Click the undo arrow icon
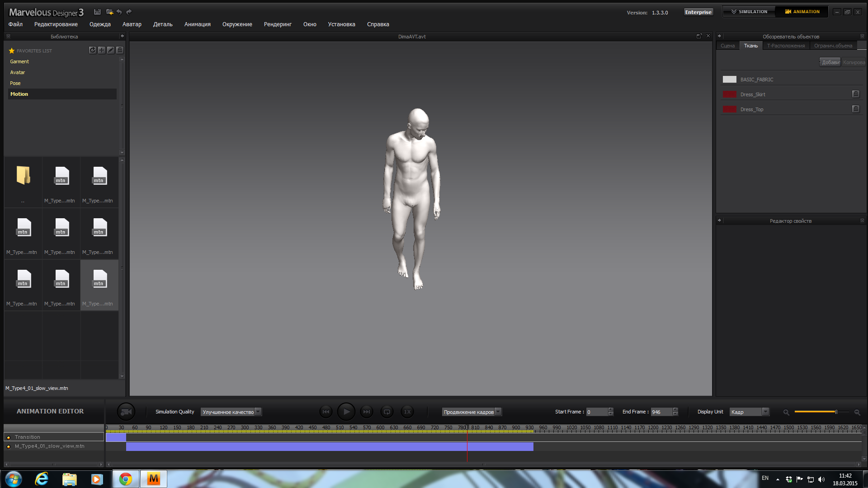Screen dimensions: 868x488 click(119, 12)
